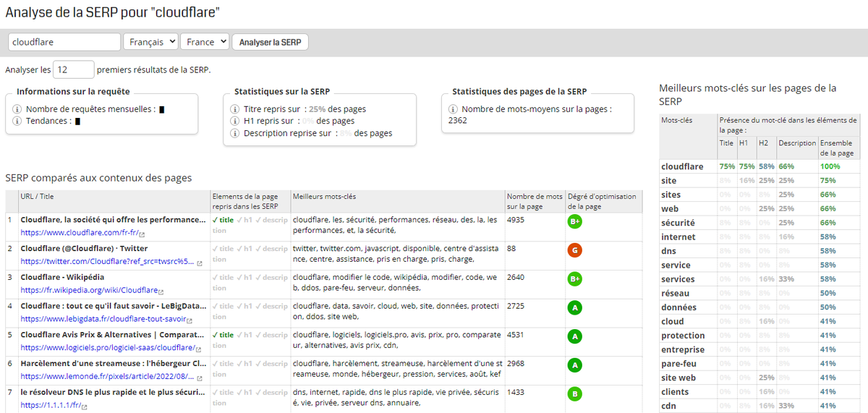Click the B+ grade badge for cloudflare.com row
This screenshot has height=413, width=868.
pos(575,221)
